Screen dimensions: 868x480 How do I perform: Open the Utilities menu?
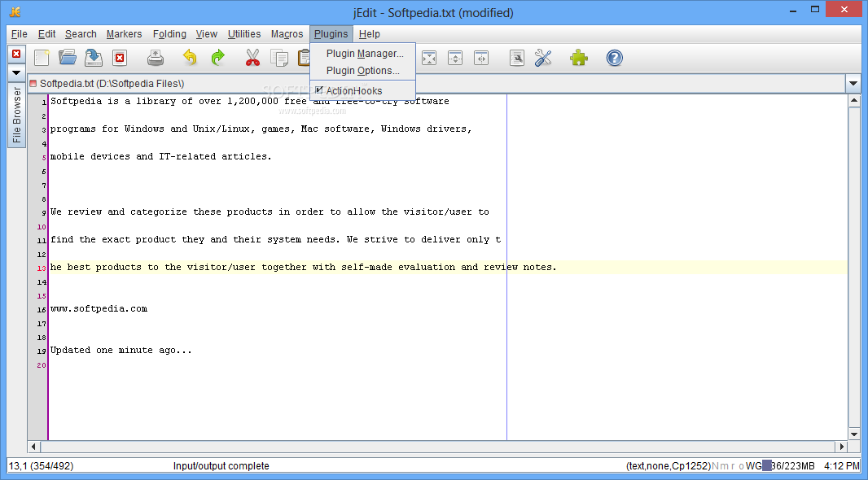click(x=244, y=33)
